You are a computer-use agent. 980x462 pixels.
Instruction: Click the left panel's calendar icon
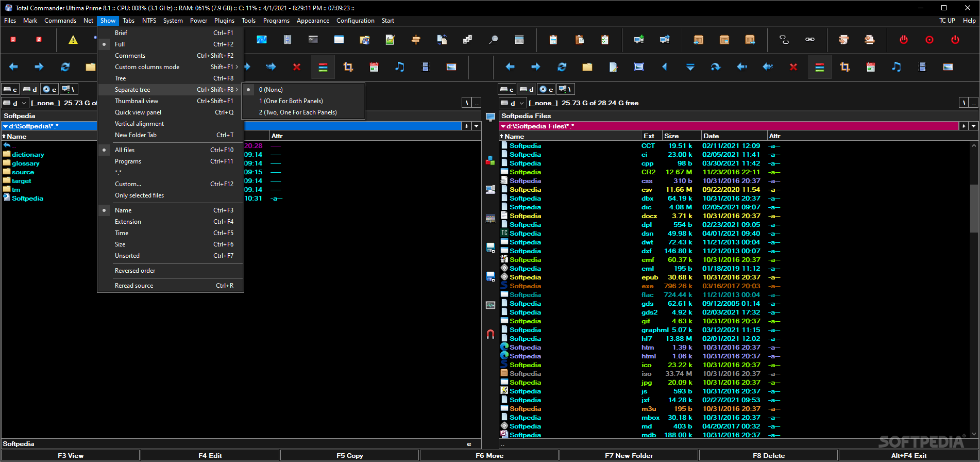374,67
